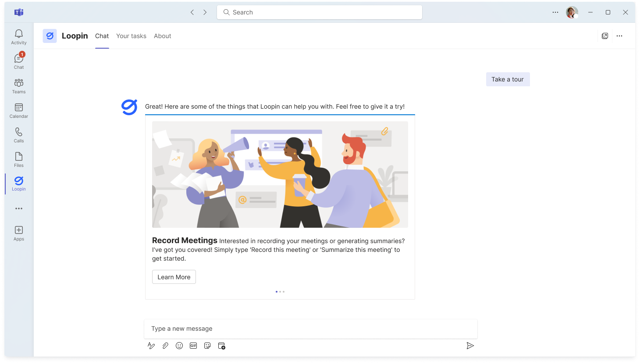Open Files in the sidebar
The width and height of the screenshot is (640, 364).
[x=19, y=159]
